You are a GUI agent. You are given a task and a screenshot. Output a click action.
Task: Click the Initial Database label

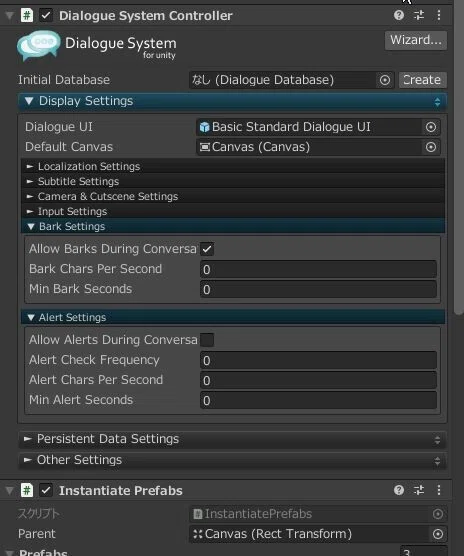[x=64, y=80]
